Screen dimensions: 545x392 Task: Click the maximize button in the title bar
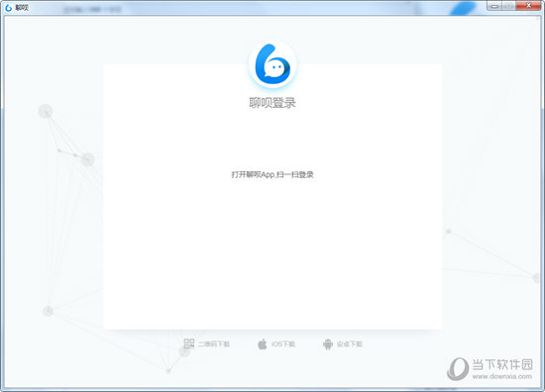coord(508,6)
